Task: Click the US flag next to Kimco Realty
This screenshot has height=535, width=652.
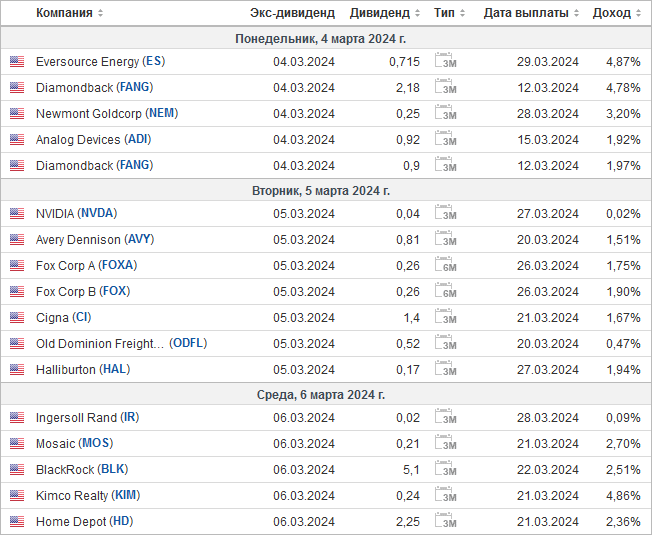Action: [17, 496]
